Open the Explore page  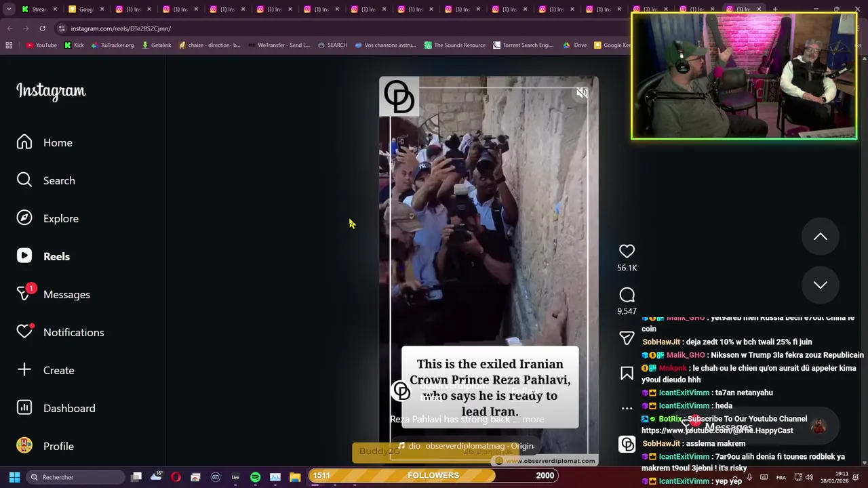coord(61,218)
